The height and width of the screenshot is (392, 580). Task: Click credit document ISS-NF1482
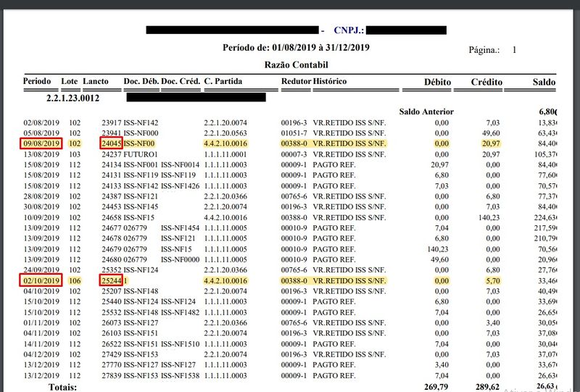(180, 312)
